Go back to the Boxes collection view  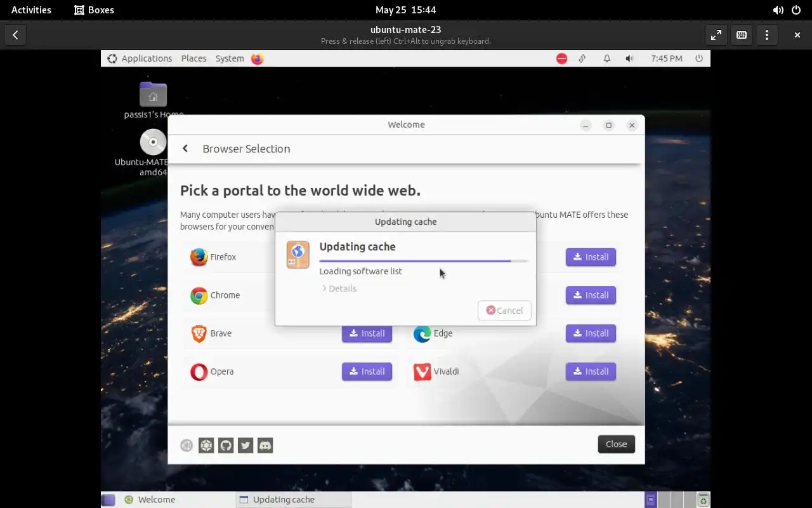tap(15, 35)
